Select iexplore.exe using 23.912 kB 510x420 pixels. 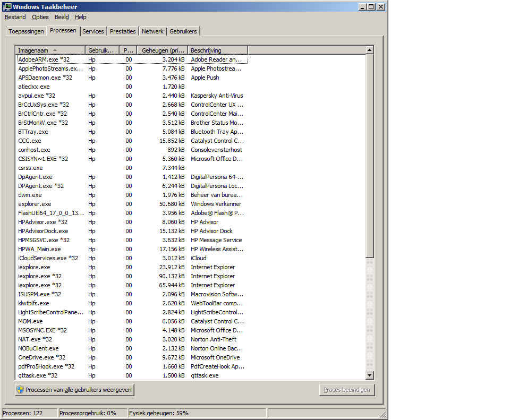[132, 267]
